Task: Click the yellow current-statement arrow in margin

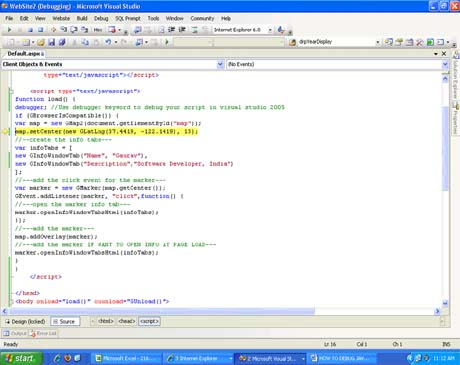Action: pyautogui.click(x=5, y=132)
